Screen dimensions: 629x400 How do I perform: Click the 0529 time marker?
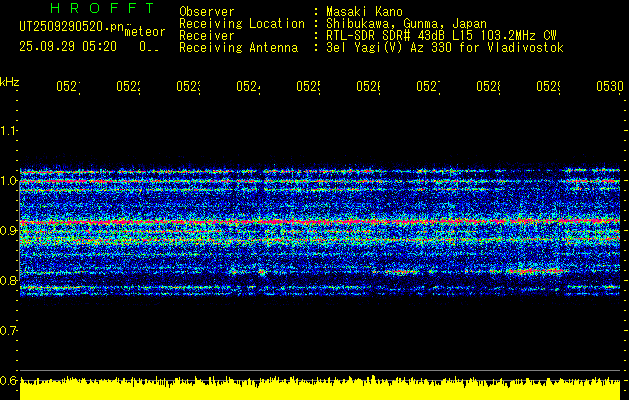click(x=549, y=86)
